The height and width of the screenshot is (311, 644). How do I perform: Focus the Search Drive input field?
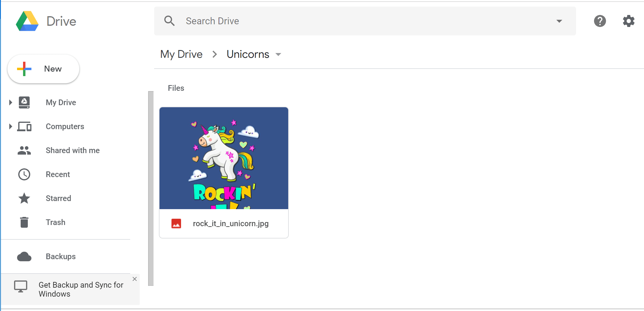coord(359,21)
